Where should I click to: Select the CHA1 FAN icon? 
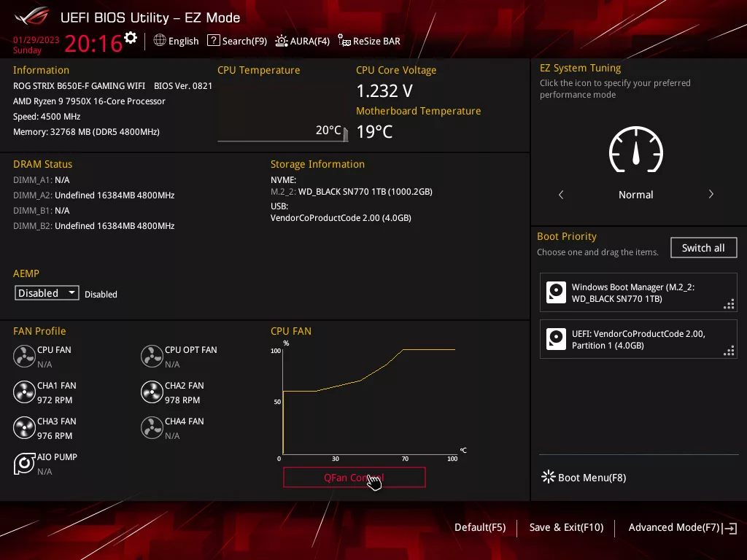coord(23,392)
